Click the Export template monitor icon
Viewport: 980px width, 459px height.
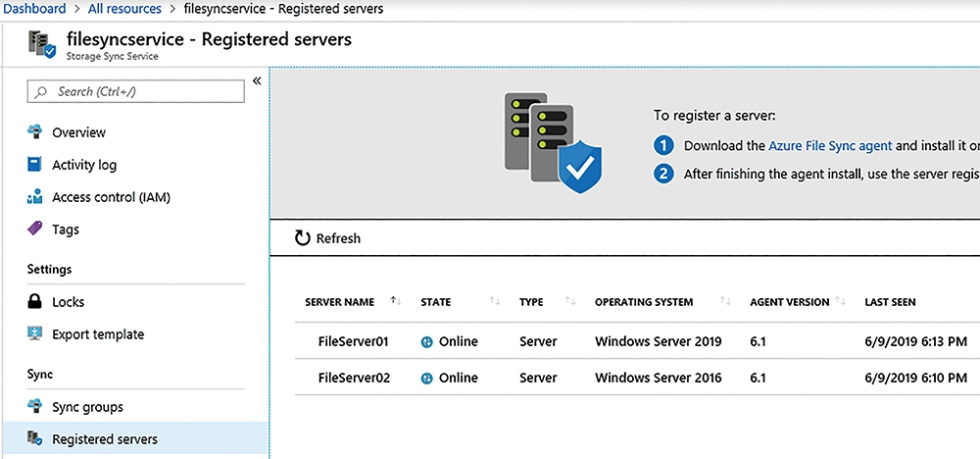coord(35,333)
